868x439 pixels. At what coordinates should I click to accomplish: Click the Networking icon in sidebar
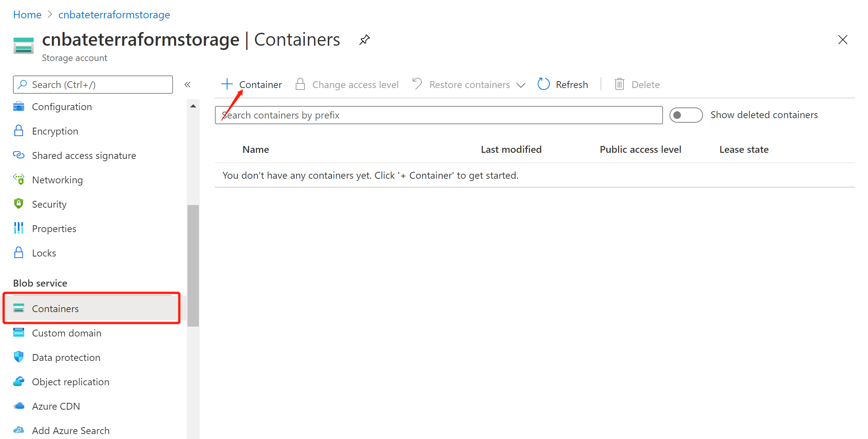click(x=19, y=179)
